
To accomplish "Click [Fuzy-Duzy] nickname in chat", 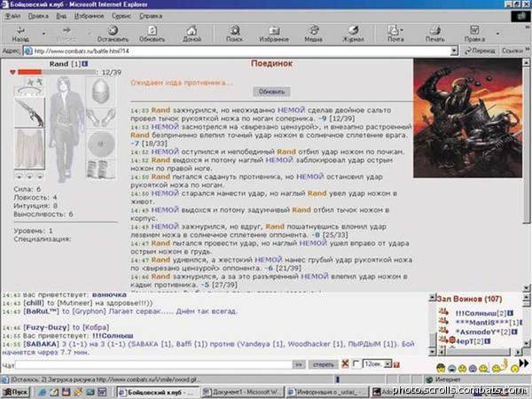I will coord(48,327).
